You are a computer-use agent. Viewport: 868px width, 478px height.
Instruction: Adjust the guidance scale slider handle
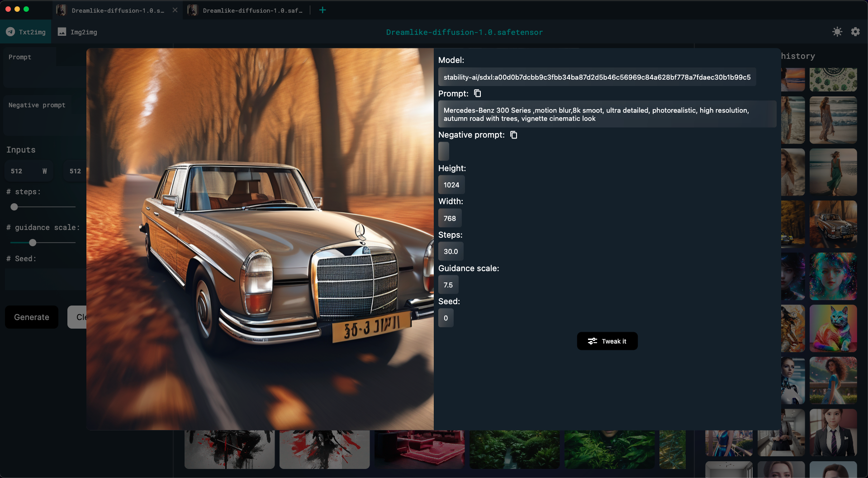33,243
